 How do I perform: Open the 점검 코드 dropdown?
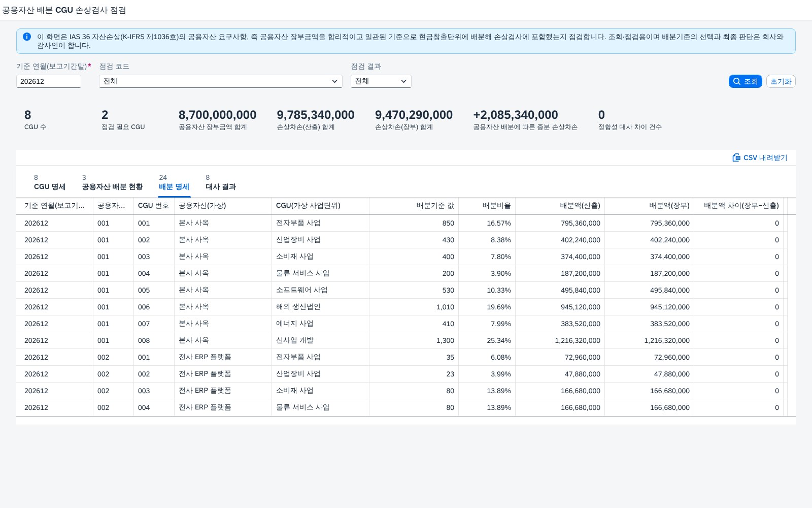tap(221, 81)
